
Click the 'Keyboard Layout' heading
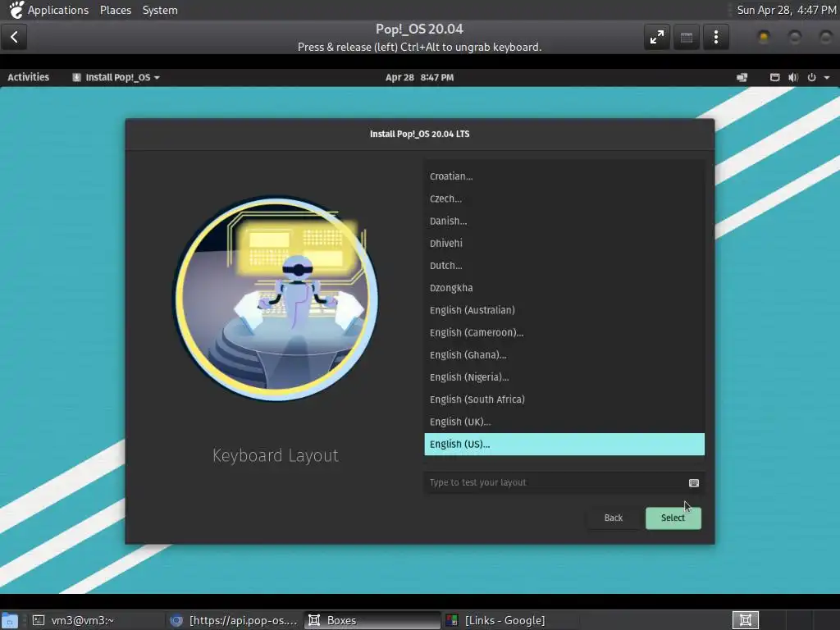pyautogui.click(x=276, y=455)
